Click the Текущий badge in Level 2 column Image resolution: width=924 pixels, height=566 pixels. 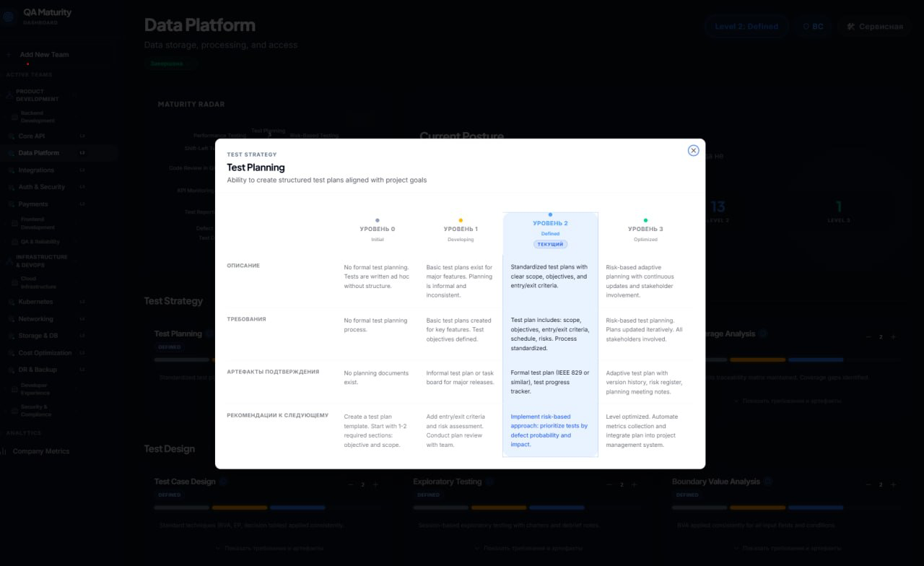point(550,245)
